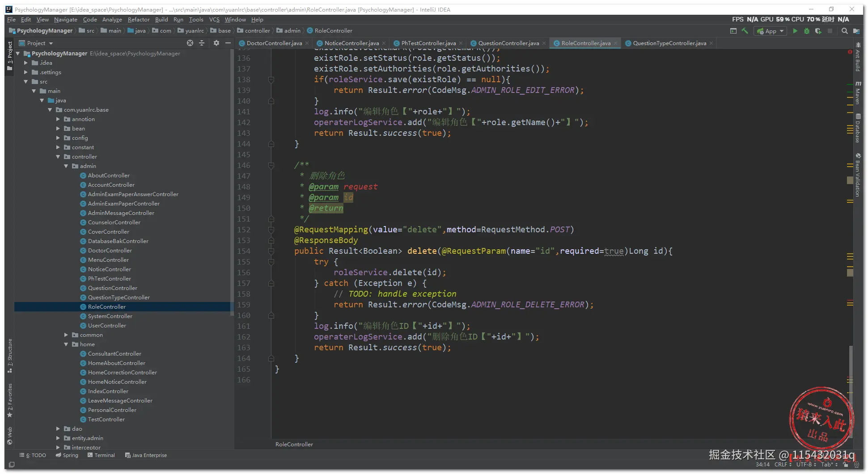This screenshot has height=474, width=868.
Task: Click the Project panel vertical scrollbar
Action: [232, 183]
